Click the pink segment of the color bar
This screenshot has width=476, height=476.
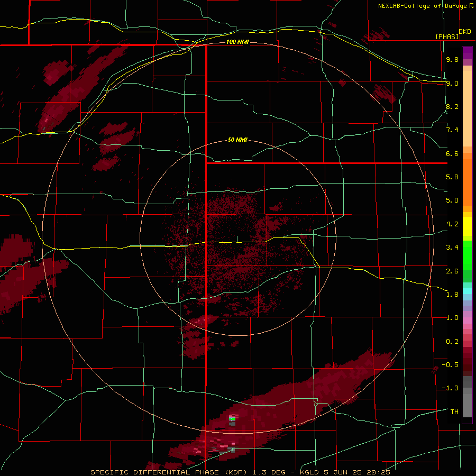[x=467, y=321]
